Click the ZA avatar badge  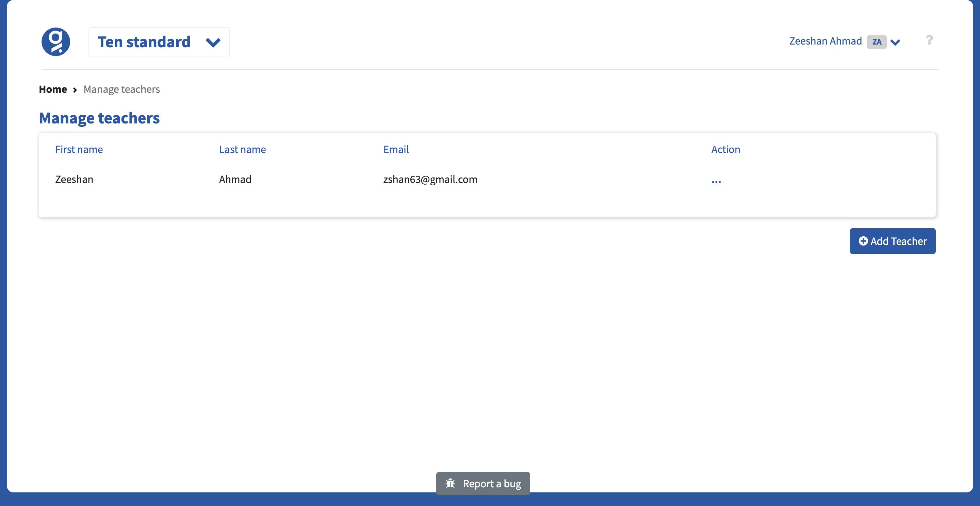(x=877, y=42)
